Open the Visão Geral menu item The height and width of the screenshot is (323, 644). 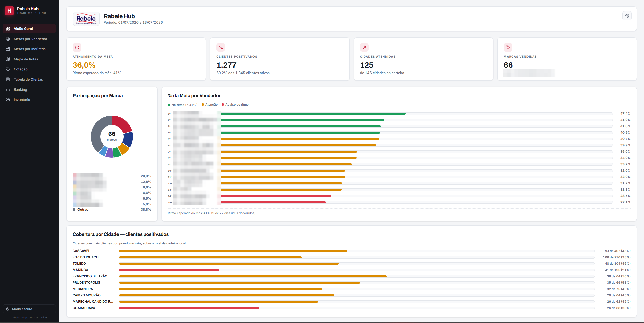(x=29, y=29)
